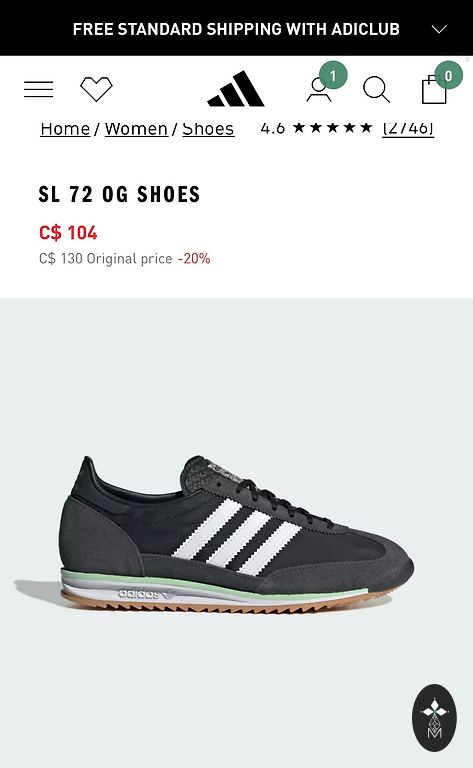This screenshot has width=473, height=768.
Task: Click the Free Standard Shipping banner text
Action: pos(236,29)
